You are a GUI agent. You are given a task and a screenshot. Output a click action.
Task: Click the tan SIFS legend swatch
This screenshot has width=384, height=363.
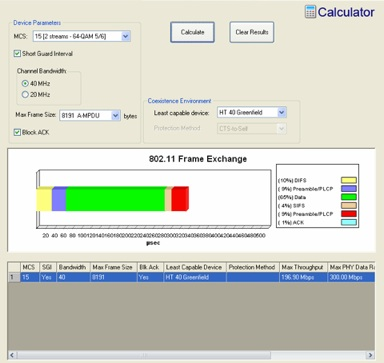pyautogui.click(x=349, y=205)
